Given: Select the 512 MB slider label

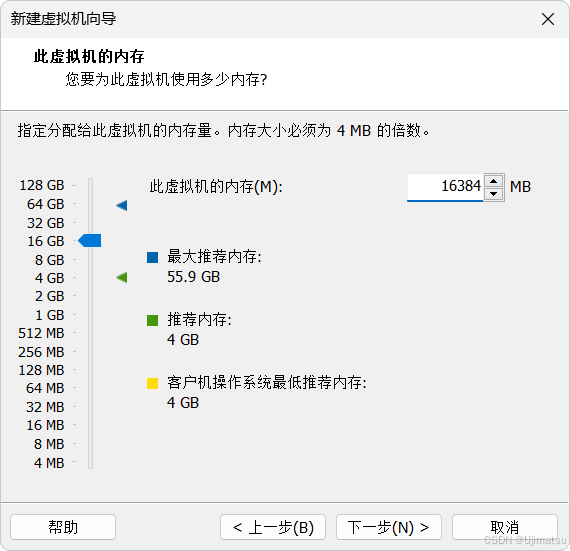Looking at the screenshot, I should pos(41,333).
